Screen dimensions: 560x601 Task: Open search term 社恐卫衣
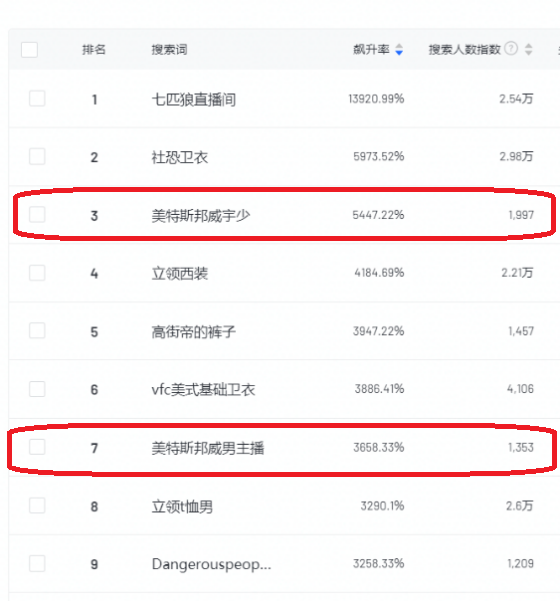(x=180, y=157)
